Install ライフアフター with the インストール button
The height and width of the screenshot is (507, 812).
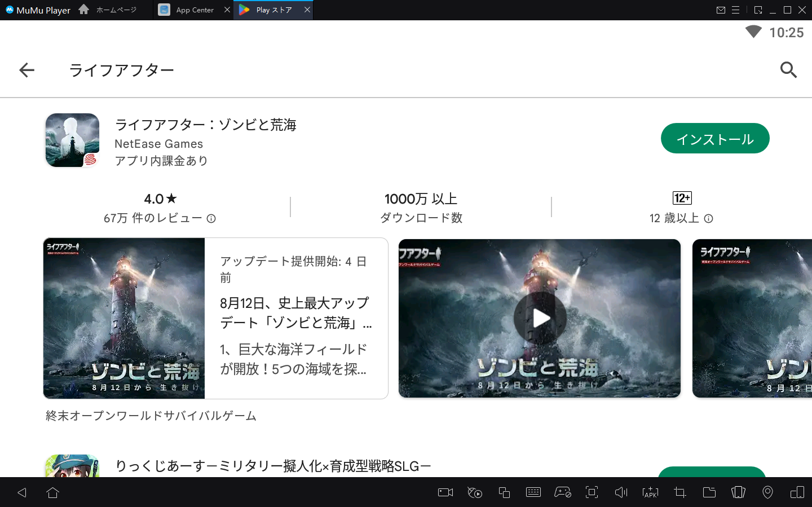pyautogui.click(x=714, y=139)
